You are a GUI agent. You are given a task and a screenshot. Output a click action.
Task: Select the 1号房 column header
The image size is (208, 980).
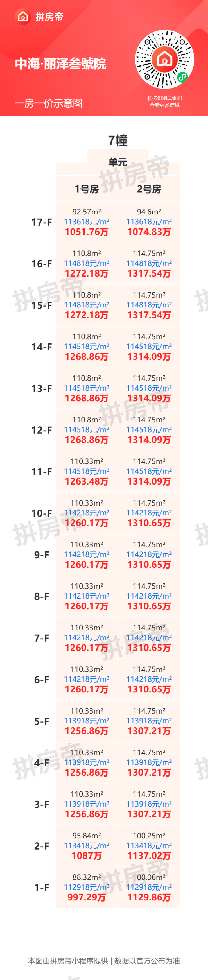[x=87, y=189]
